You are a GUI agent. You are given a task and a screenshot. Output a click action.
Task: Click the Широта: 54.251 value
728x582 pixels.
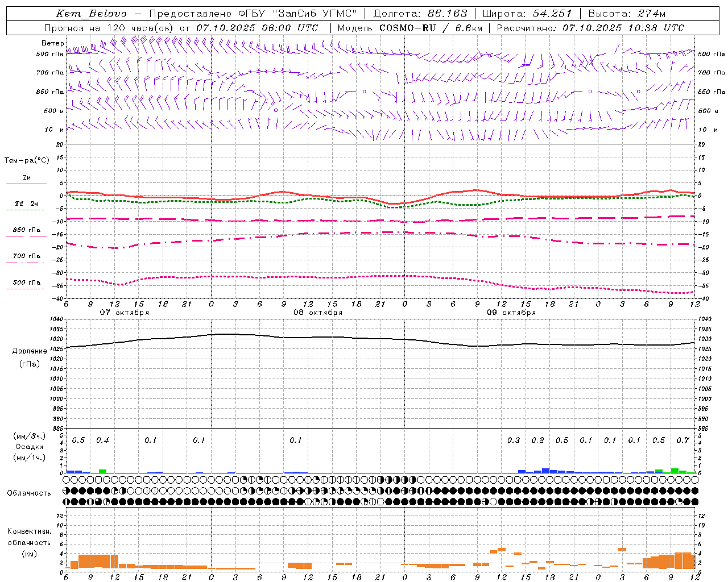coord(527,14)
